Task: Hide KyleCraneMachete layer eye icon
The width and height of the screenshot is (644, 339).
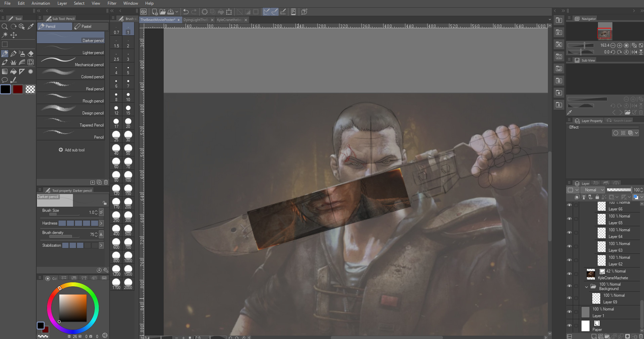Action: [569, 274]
